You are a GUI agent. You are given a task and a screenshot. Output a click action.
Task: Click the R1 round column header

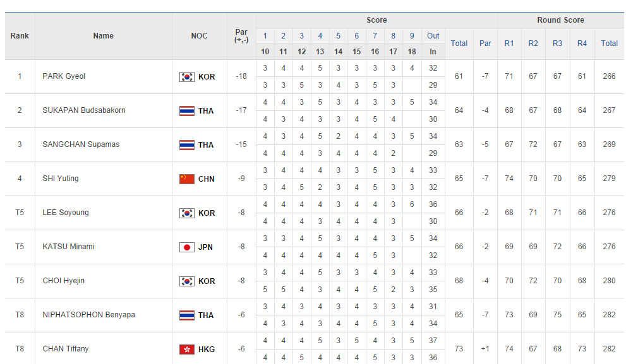pyautogui.click(x=509, y=44)
